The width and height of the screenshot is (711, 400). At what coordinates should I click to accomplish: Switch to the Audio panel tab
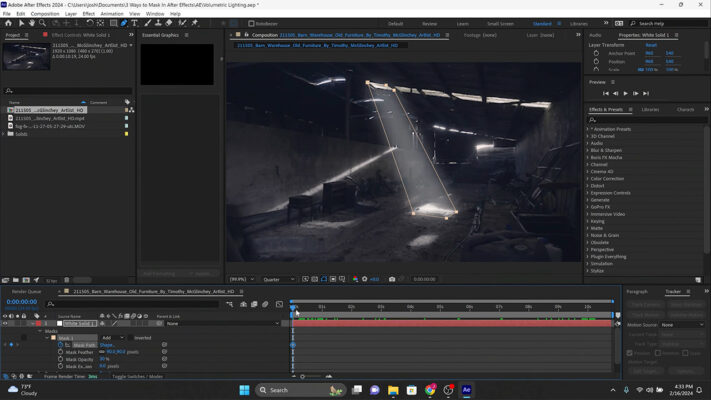pyautogui.click(x=595, y=35)
